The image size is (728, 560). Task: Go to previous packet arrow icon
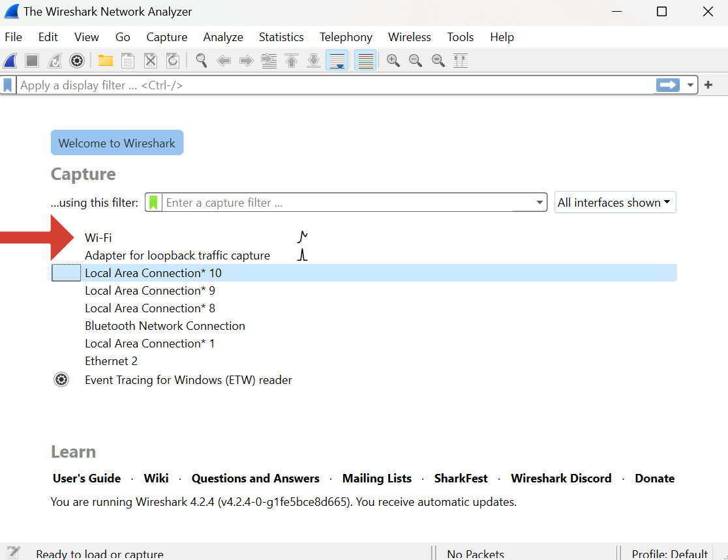tap(224, 61)
